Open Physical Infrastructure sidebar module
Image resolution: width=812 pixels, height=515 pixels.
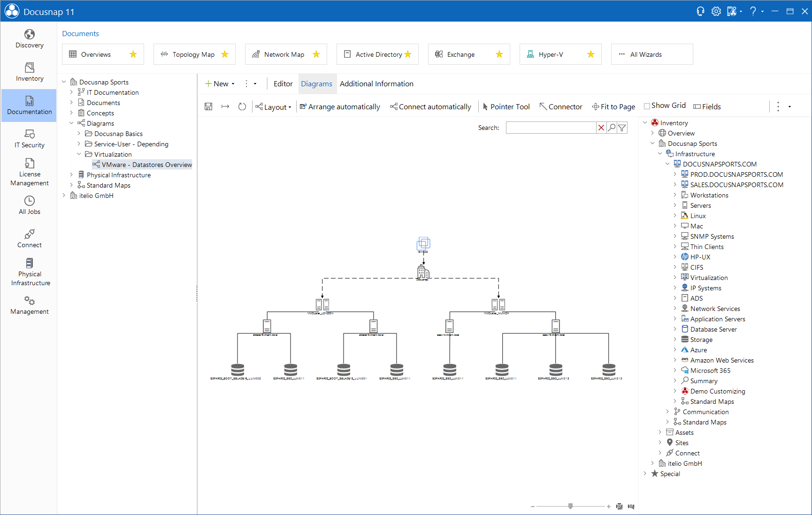pos(29,272)
